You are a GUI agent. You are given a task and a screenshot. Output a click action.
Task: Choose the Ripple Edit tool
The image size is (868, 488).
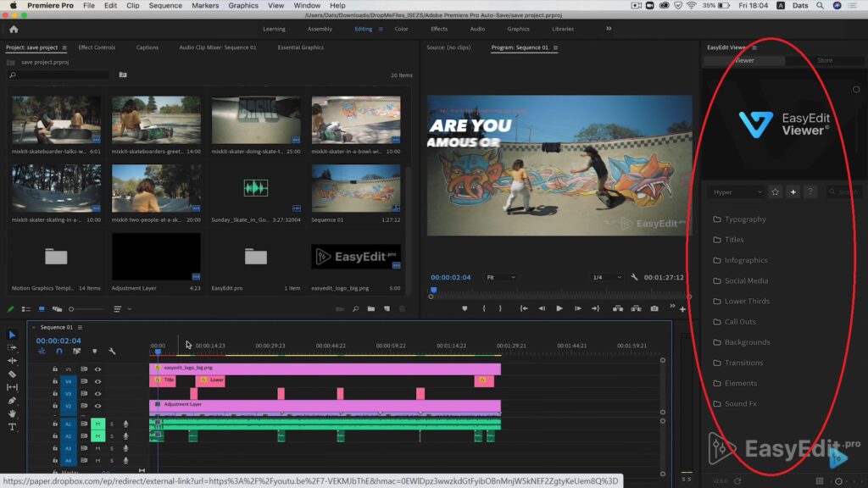12,361
